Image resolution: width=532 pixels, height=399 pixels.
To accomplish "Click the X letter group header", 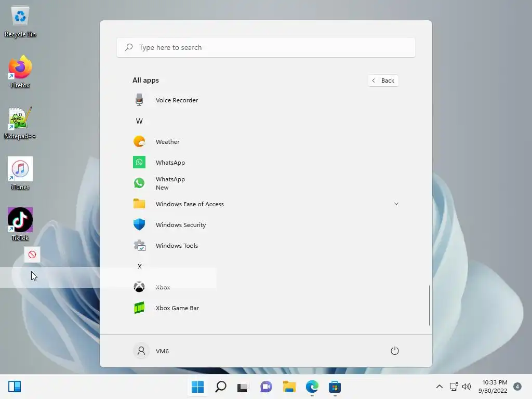I will click(x=139, y=267).
